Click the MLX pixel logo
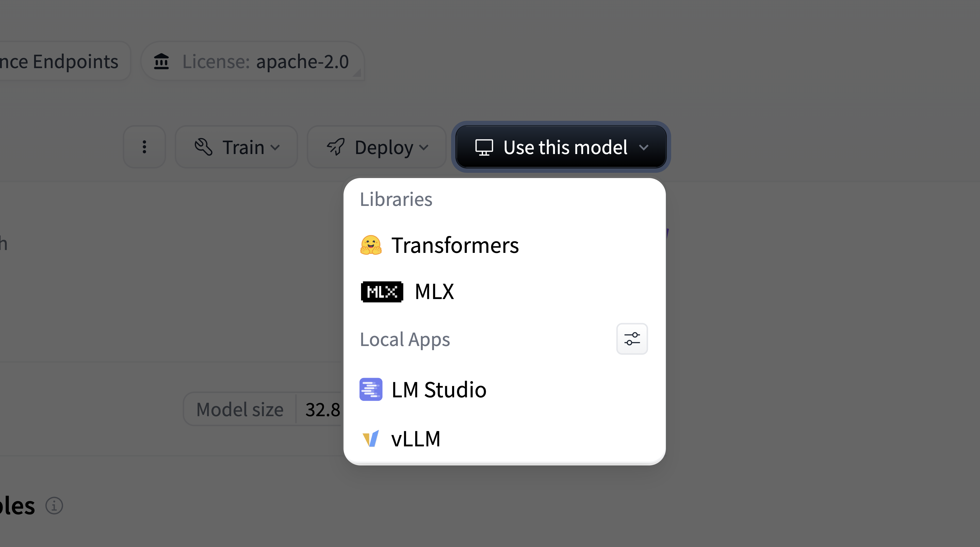Viewport: 980px width, 547px height. pos(382,292)
